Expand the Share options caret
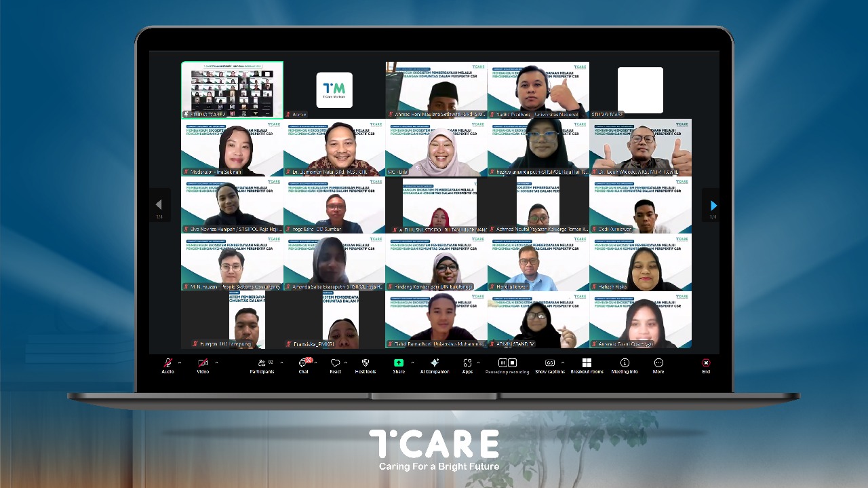This screenshot has width=868, height=488. (x=412, y=362)
